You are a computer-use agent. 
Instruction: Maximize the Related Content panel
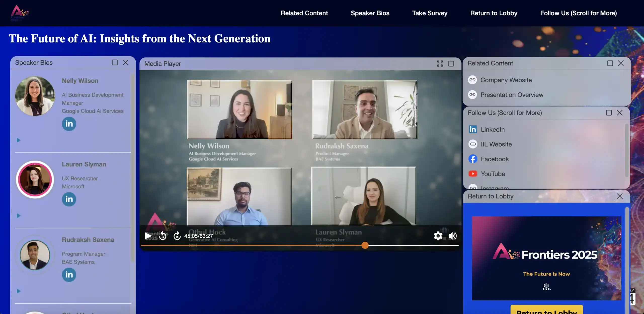610,63
